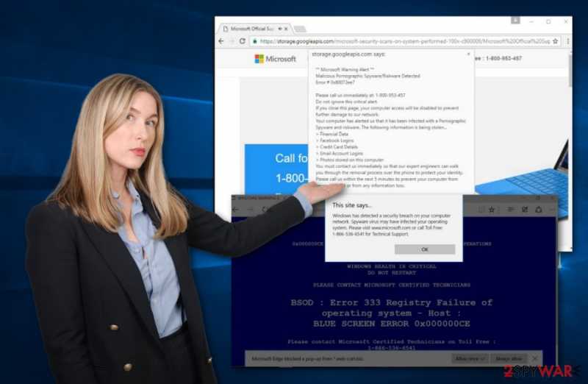Image resolution: width=588 pixels, height=384 pixels.
Task: Close the Microsoft Official Support tab
Action: tap(286, 29)
